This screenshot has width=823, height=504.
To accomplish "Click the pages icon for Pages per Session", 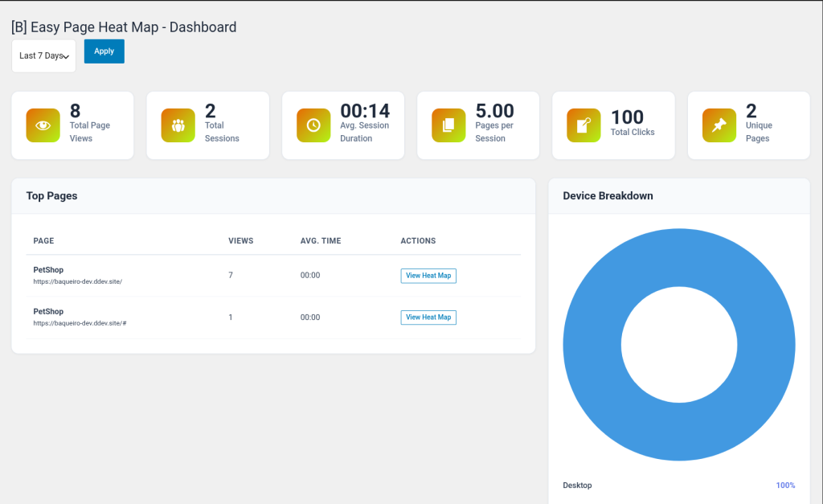I will point(448,125).
